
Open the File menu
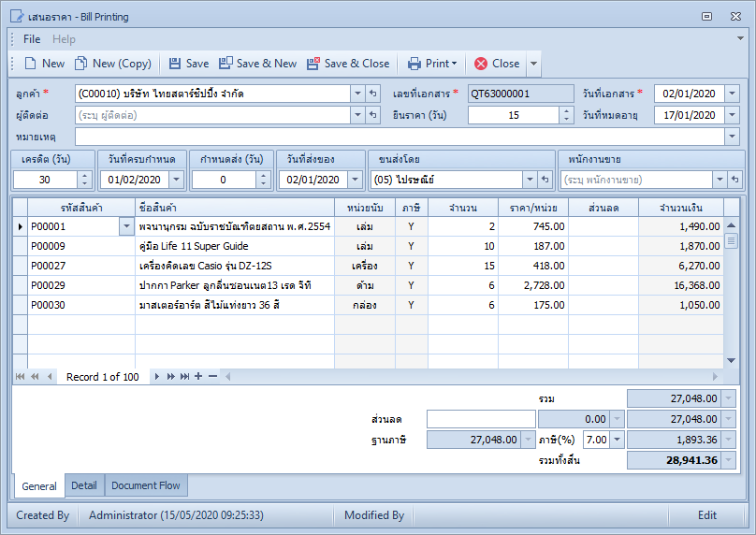coord(32,39)
